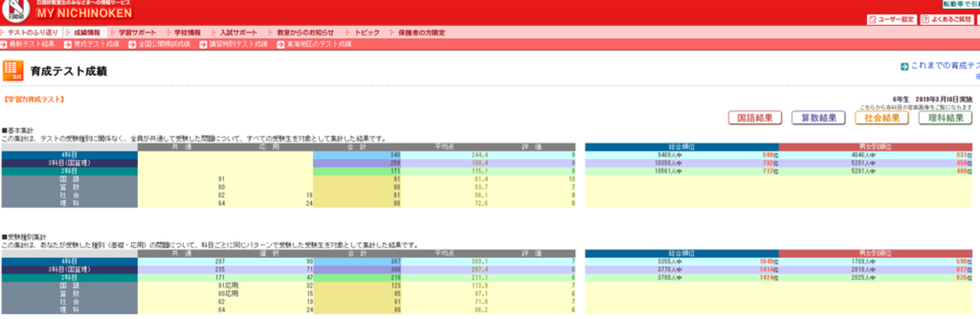This screenshot has width=980, height=319.
Task: Click the 3780人中 overall rank cell
Action: tap(669, 278)
